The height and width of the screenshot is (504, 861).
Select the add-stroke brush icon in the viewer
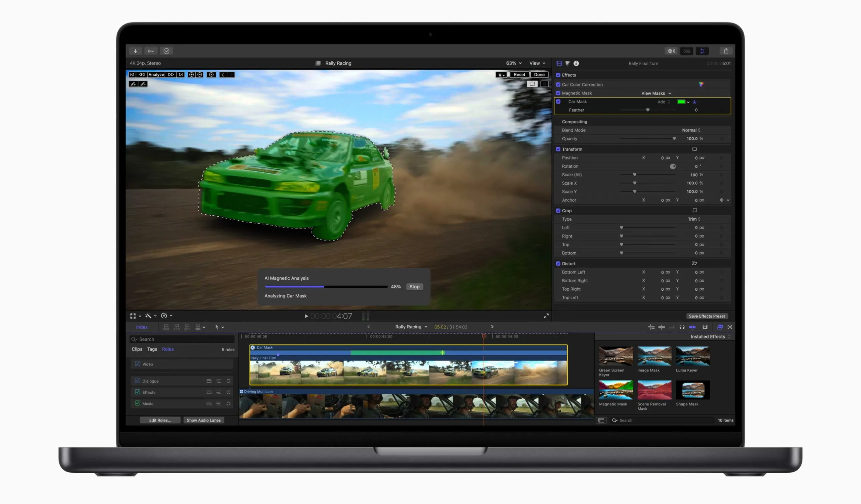pos(133,84)
